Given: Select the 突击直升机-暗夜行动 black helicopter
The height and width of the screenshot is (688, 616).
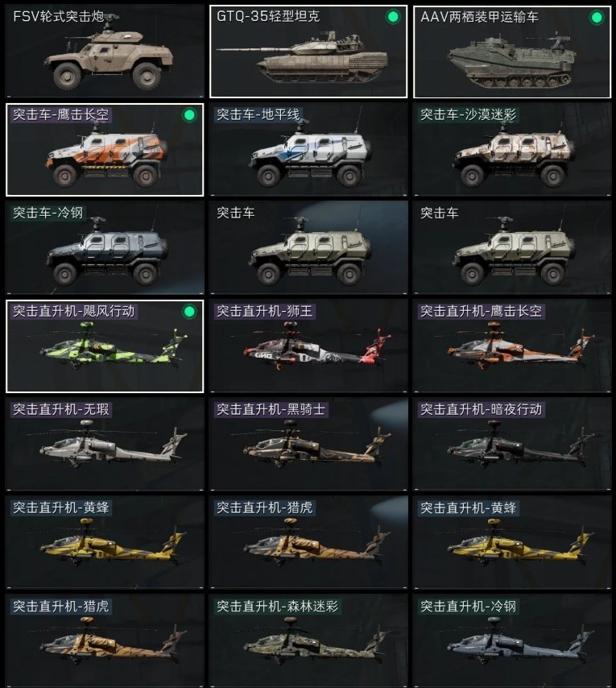Looking at the screenshot, I should tap(512, 445).
